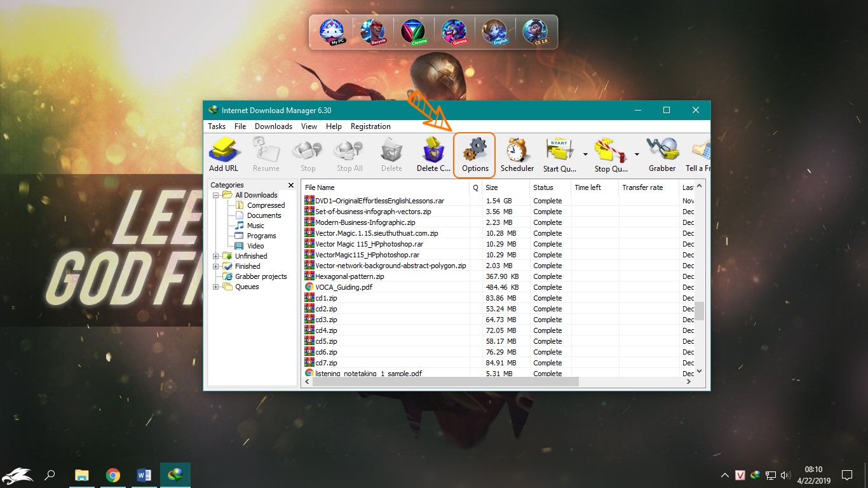Open the Registration menu
The height and width of the screenshot is (488, 868).
click(370, 126)
